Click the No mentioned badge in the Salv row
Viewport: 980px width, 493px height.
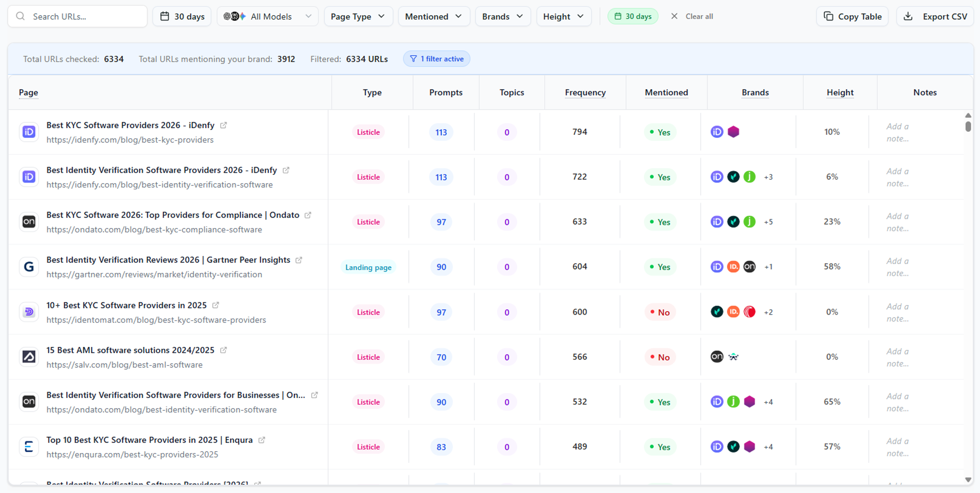click(x=660, y=357)
